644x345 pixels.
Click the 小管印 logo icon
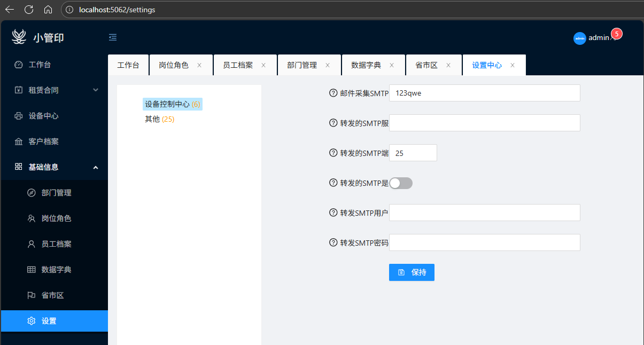(x=19, y=37)
